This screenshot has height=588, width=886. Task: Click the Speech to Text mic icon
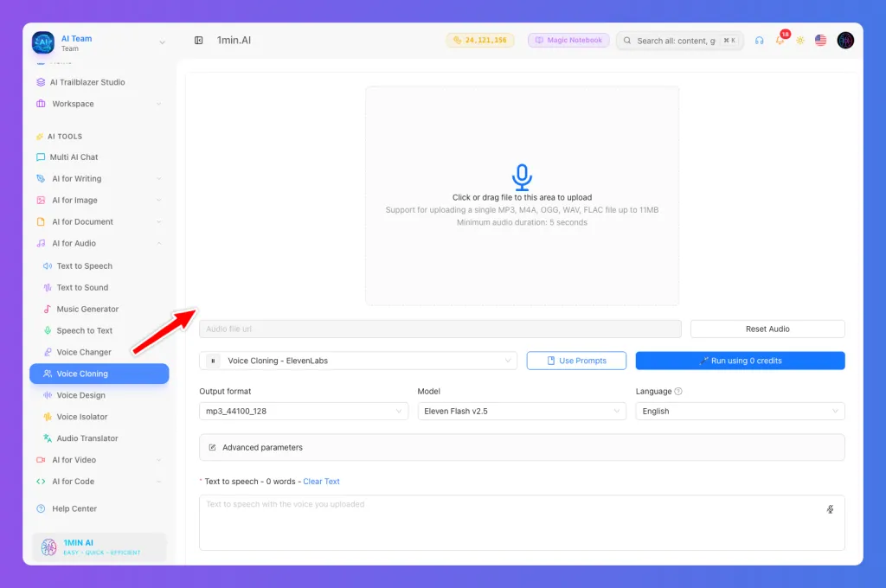48,330
